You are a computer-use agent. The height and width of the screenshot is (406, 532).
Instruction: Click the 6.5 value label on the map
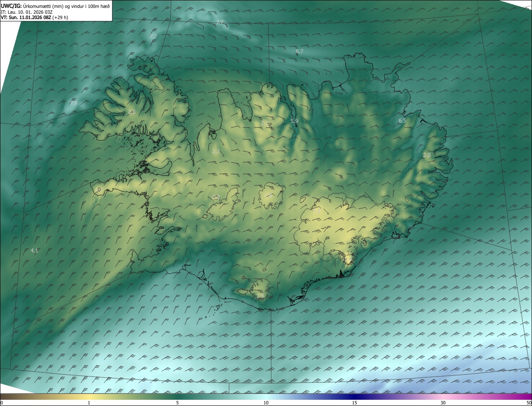pos(402,121)
